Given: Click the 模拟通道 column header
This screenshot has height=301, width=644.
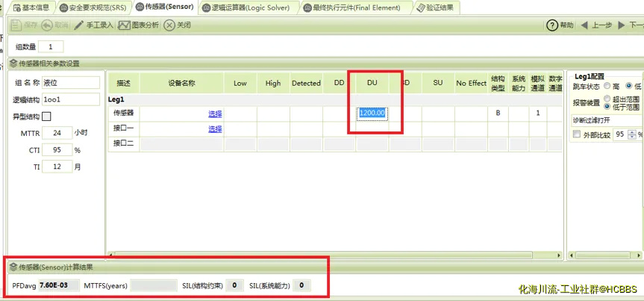Looking at the screenshot, I should pos(538,83).
